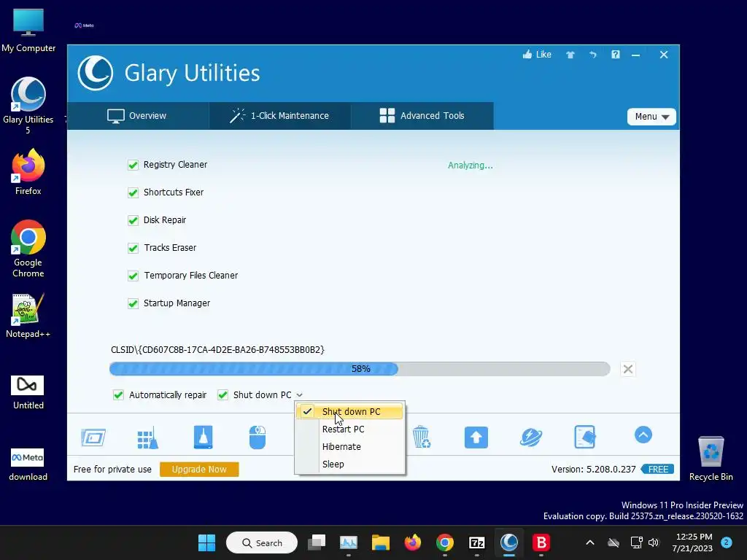Click the undo restore arrow icon in title bar
The height and width of the screenshot is (560, 747).
592,55
